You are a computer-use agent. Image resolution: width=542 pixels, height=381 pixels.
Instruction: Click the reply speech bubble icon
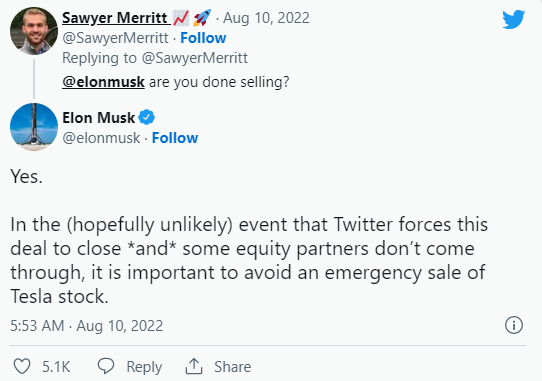(106, 366)
